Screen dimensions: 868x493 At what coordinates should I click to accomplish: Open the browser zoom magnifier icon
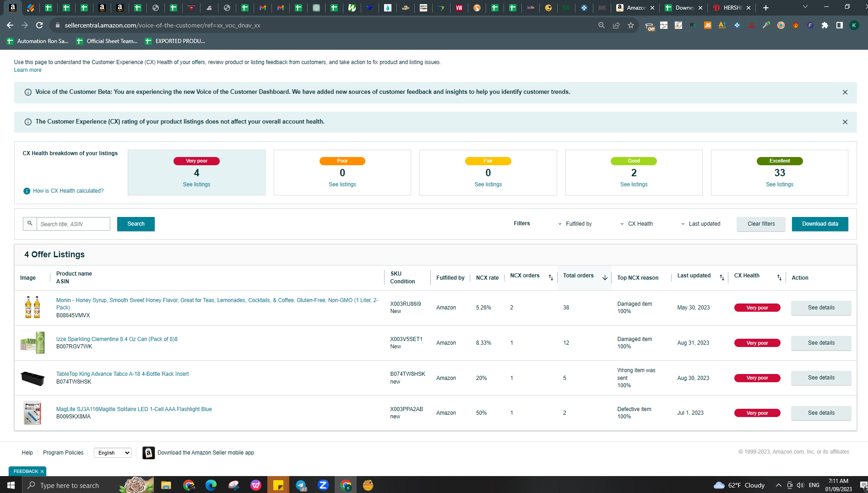point(602,25)
